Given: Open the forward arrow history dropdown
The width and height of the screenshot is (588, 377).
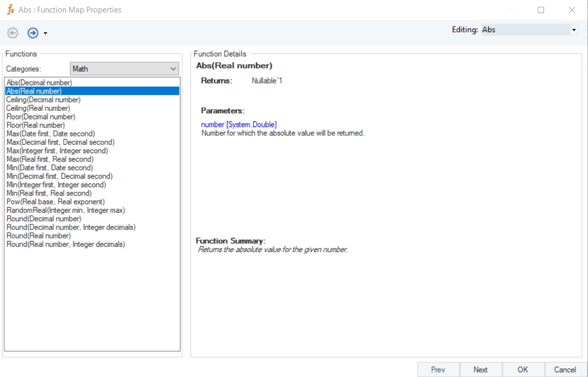Looking at the screenshot, I should [x=46, y=33].
